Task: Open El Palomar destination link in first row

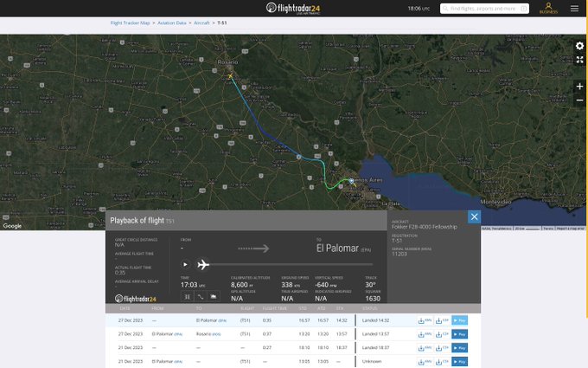Action: click(212, 320)
